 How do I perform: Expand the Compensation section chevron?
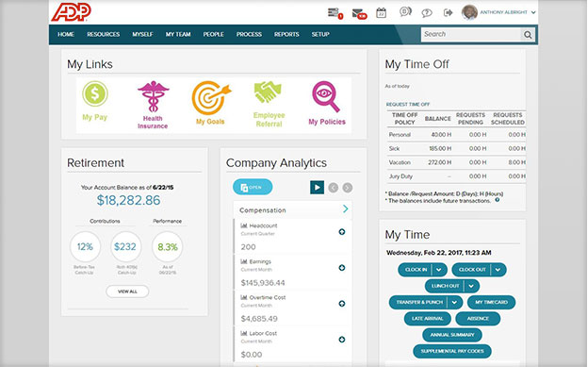click(346, 209)
